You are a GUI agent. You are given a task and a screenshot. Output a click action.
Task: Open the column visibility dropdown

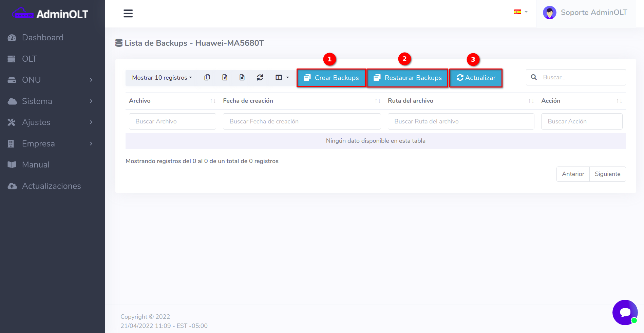(x=282, y=78)
